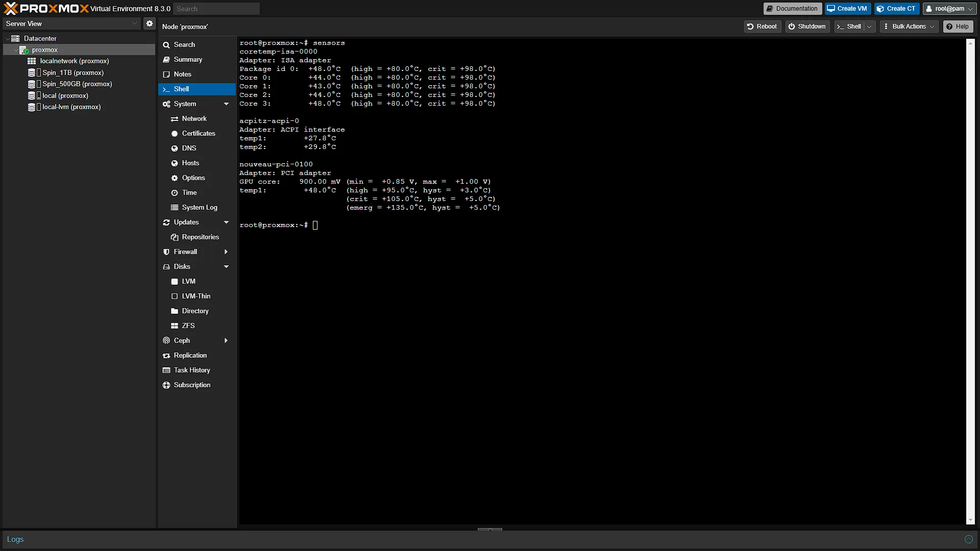Image resolution: width=980 pixels, height=551 pixels.
Task: Open the LVM-Thin menu item
Action: [197, 296]
